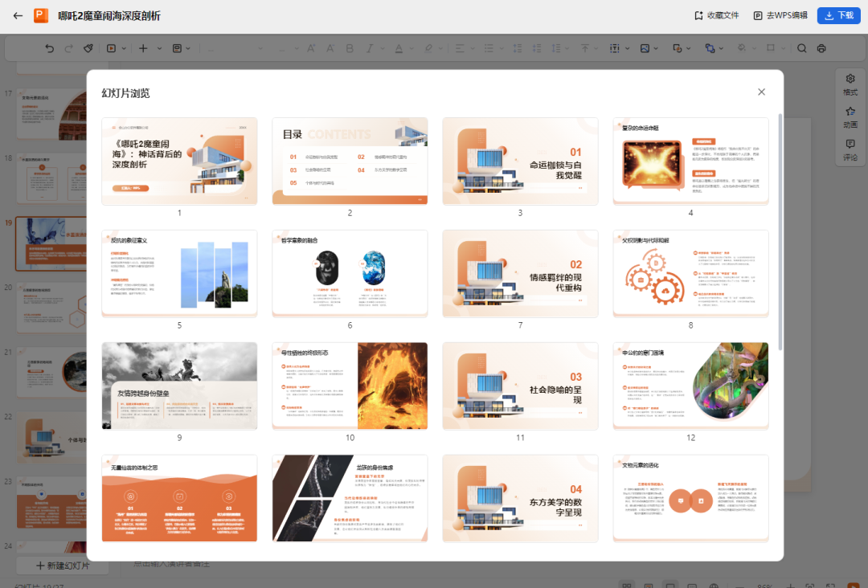
Task: Select slide 19 in left slide panel
Action: tap(51, 244)
